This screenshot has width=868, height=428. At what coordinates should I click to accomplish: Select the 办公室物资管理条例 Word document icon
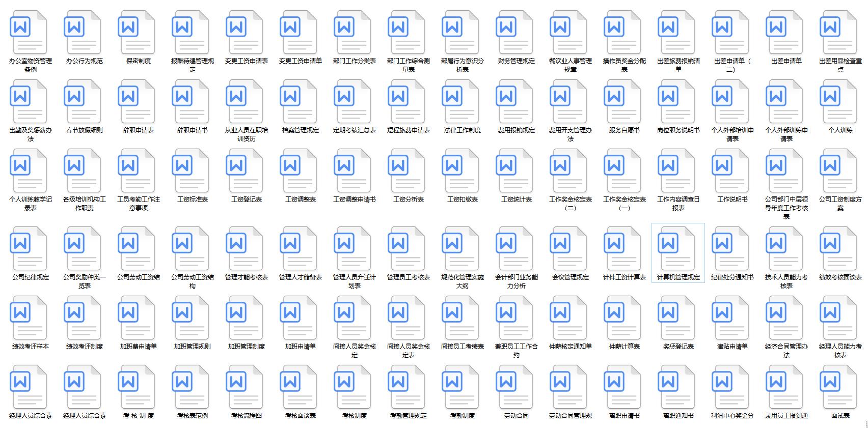tap(29, 32)
